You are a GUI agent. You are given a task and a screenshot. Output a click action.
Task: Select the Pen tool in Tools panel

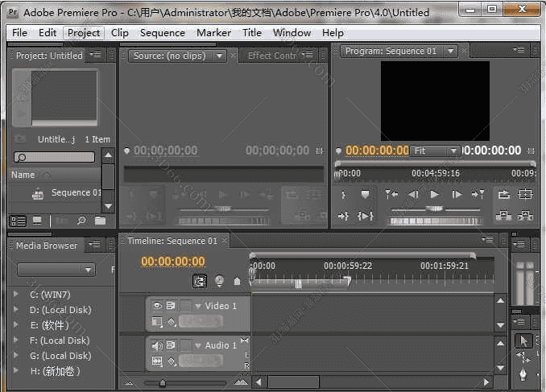(523, 376)
